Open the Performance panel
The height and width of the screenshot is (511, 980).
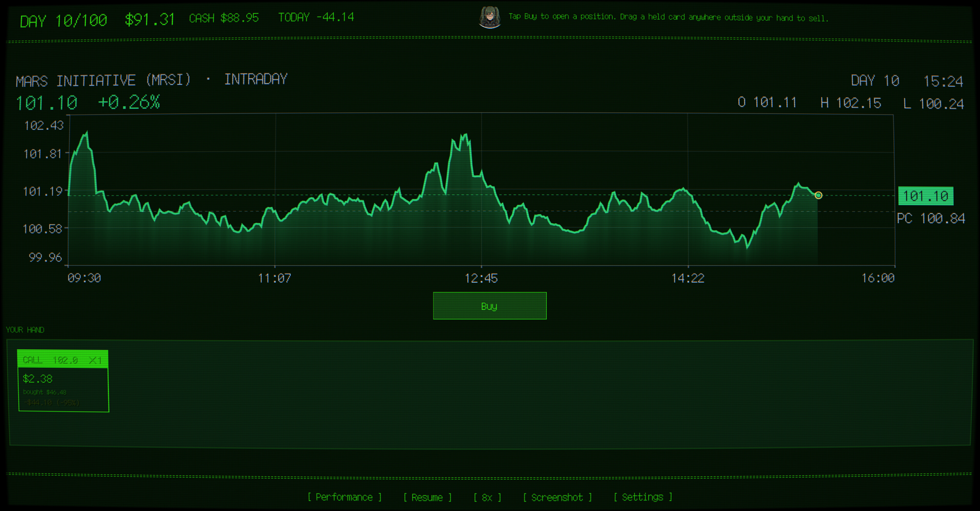(x=344, y=497)
